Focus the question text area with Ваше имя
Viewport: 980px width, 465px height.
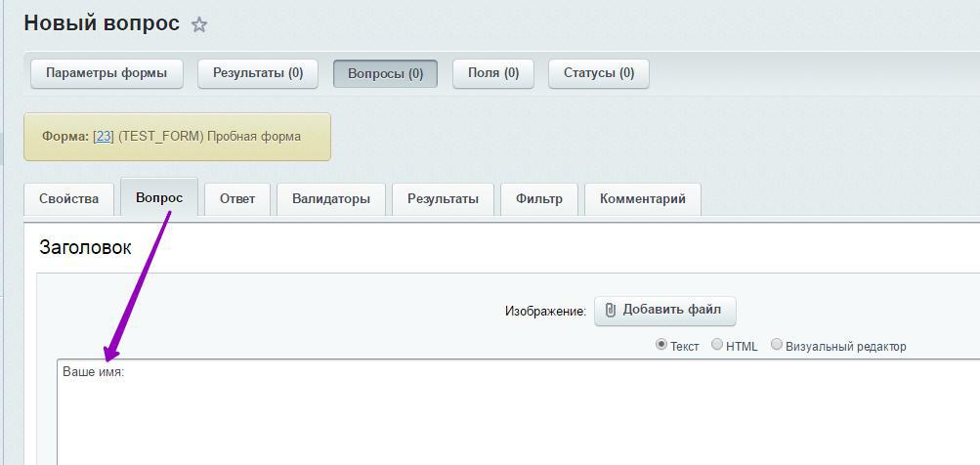tap(518, 412)
